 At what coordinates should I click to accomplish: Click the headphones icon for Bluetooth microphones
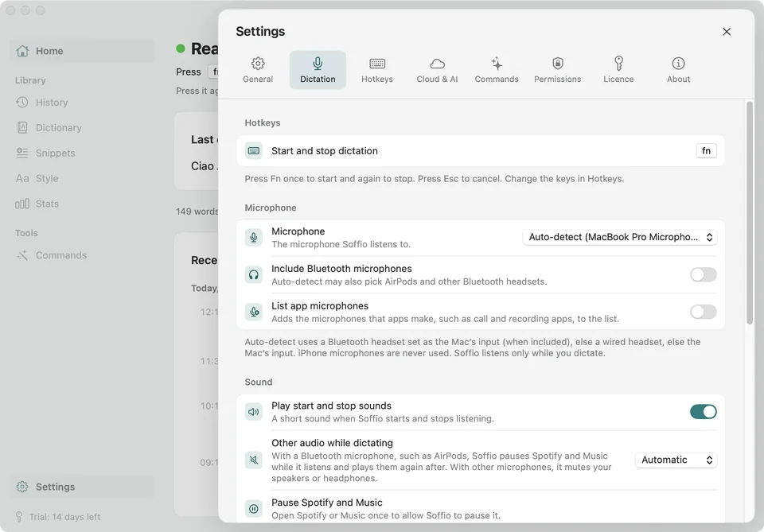253,274
